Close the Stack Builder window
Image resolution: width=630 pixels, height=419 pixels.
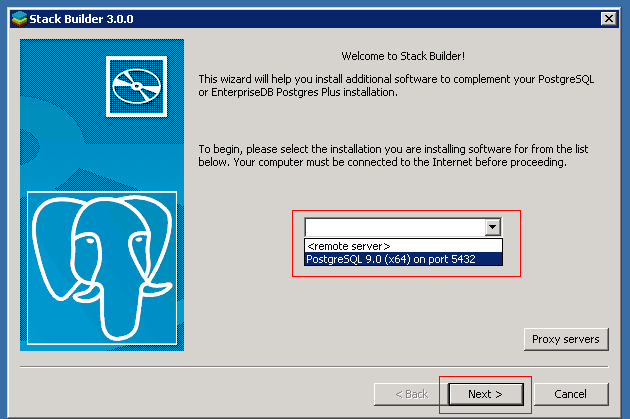(x=609, y=19)
